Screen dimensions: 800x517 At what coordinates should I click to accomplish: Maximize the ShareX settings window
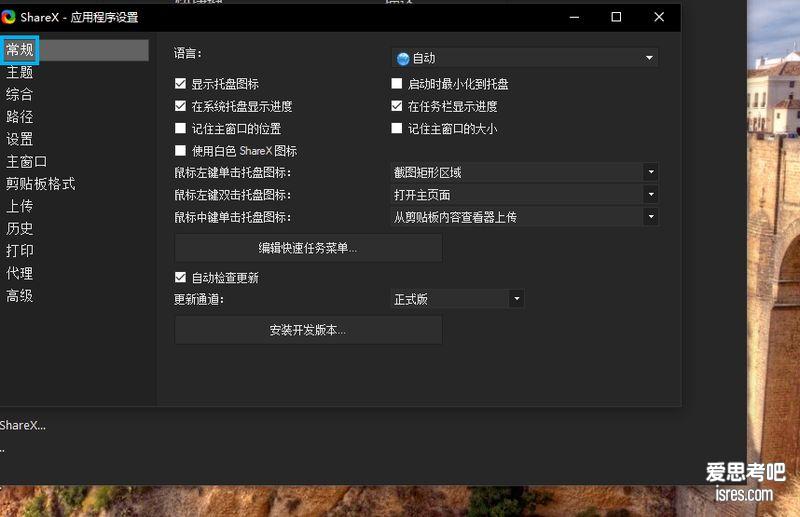[616, 17]
